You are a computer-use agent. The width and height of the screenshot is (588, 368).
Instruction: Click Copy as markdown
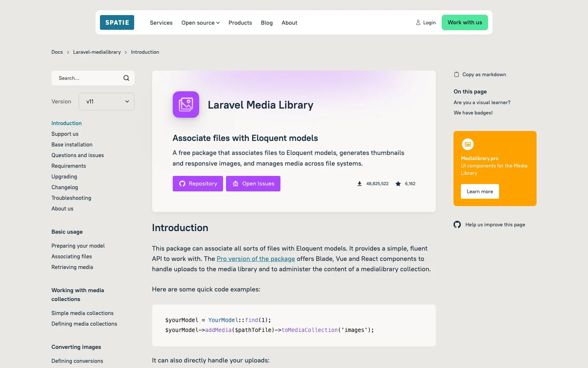pos(480,74)
